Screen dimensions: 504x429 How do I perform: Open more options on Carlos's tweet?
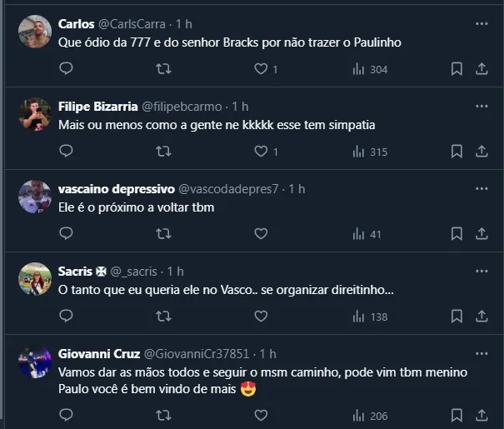point(481,24)
